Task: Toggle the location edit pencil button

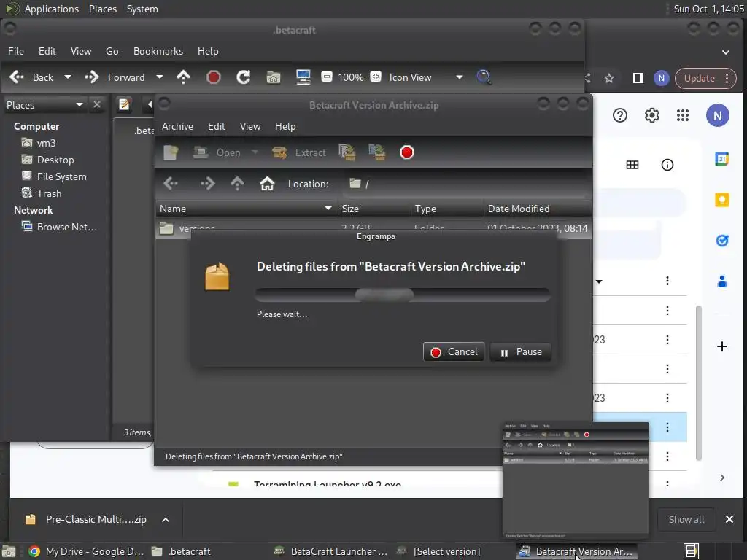Action: [x=124, y=104]
